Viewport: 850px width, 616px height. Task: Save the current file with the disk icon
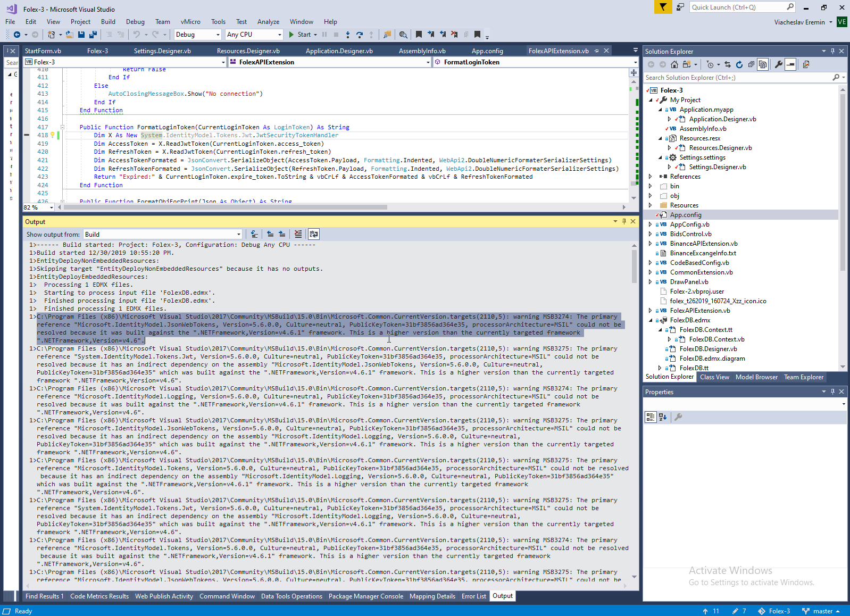(81, 35)
